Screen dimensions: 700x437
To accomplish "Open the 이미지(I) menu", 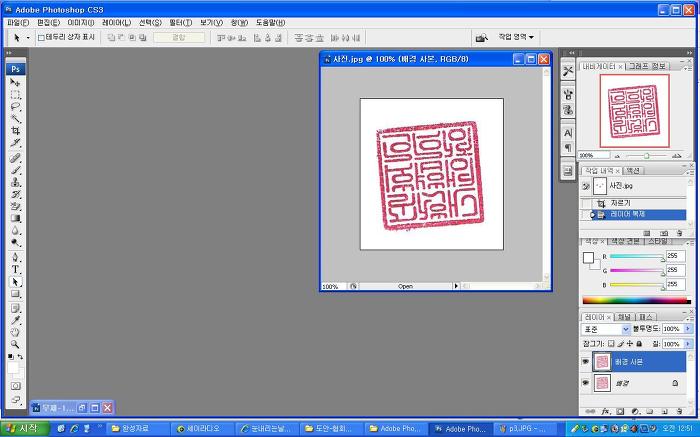I will point(81,22).
